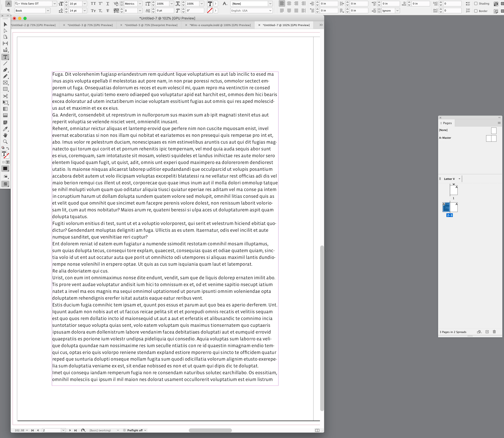Image resolution: width=504 pixels, height=438 pixels.
Task: Switch to Untitled-5 Overprint Preview tab
Action: pos(151,25)
